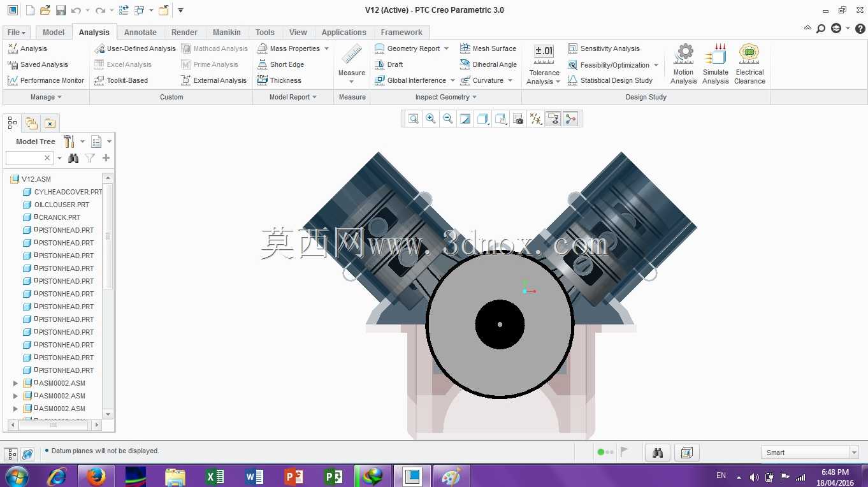
Task: Click Saved Analysis button
Action: coord(38,64)
